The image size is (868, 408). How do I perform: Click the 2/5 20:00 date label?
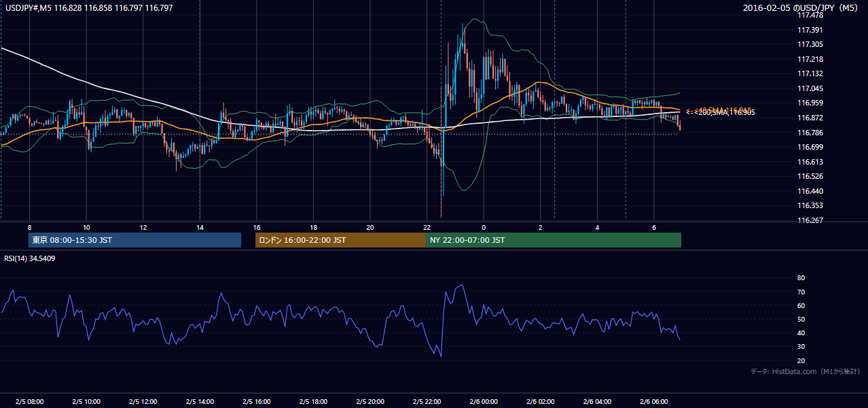click(x=370, y=401)
